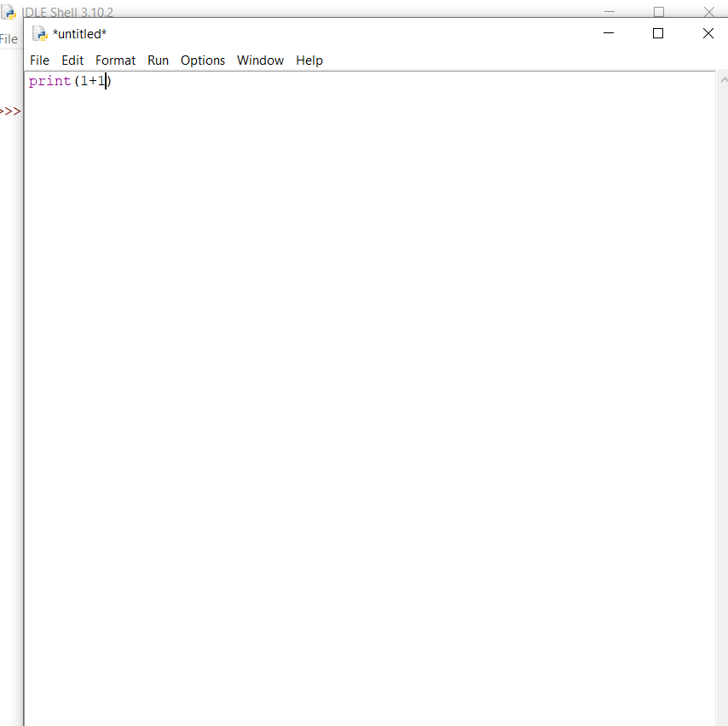The image size is (728, 726).
Task: Click the IDLE icon beside IDLE Shell 3.10.2 text
Action: coord(9,12)
